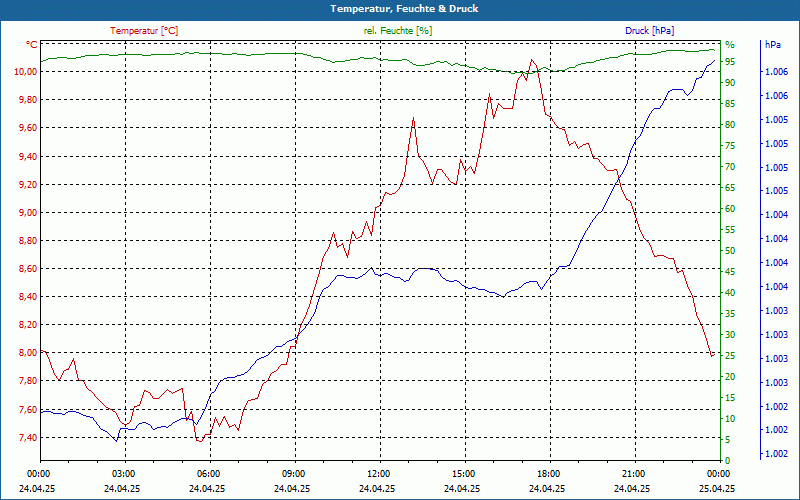The image size is (800, 500).
Task: Click the green "80" humidity axis value
Action: tap(730, 125)
